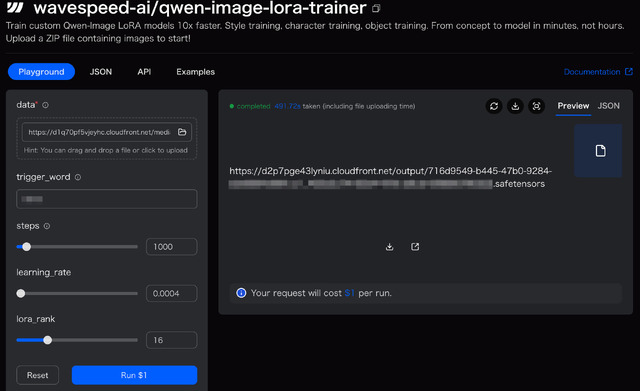Click the steps value field showing 1000
The width and height of the screenshot is (640, 391).
click(171, 247)
